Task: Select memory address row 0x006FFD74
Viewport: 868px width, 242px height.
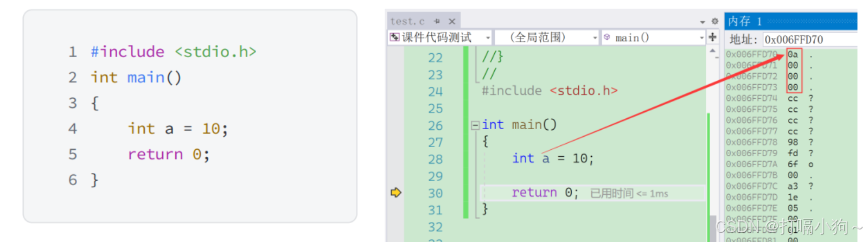Action: [751, 98]
